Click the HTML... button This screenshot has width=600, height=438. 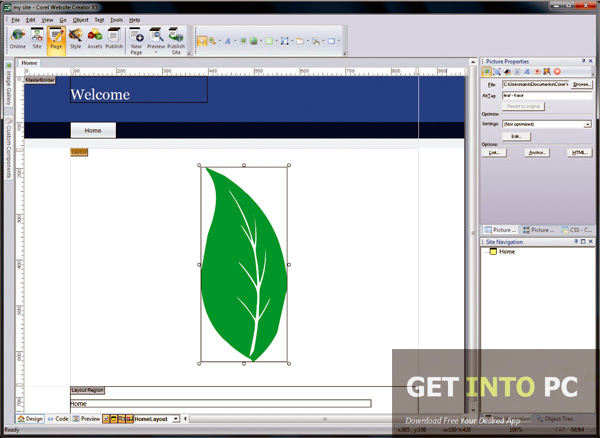coord(580,152)
